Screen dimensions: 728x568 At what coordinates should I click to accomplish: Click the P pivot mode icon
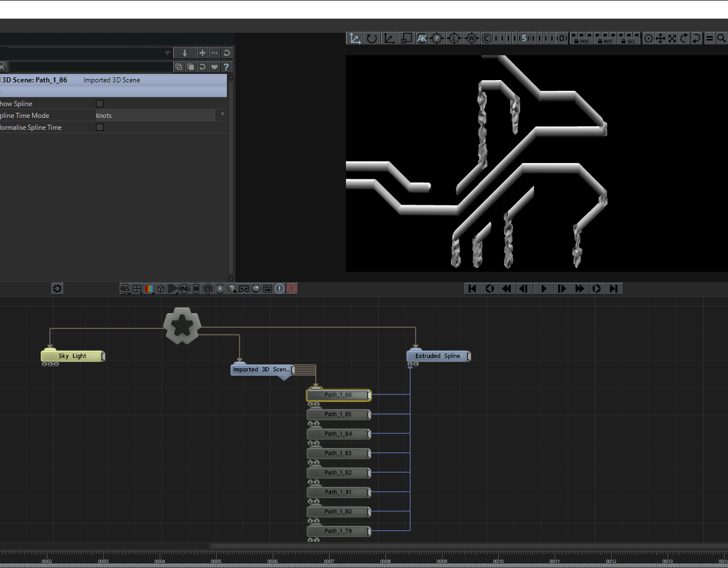point(437,38)
